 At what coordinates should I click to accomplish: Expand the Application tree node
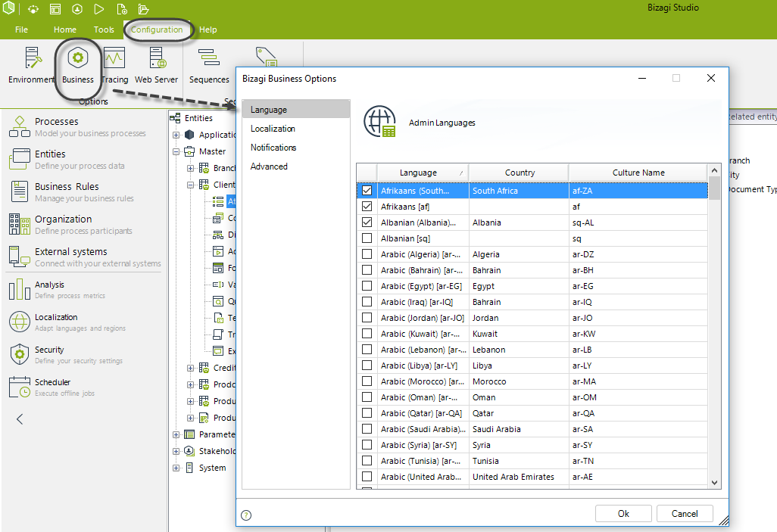176,135
